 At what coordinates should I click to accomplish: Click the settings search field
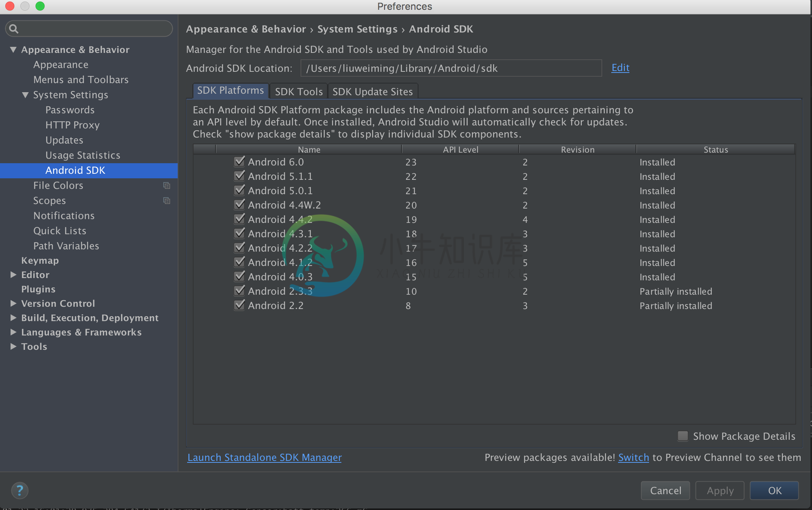89,29
